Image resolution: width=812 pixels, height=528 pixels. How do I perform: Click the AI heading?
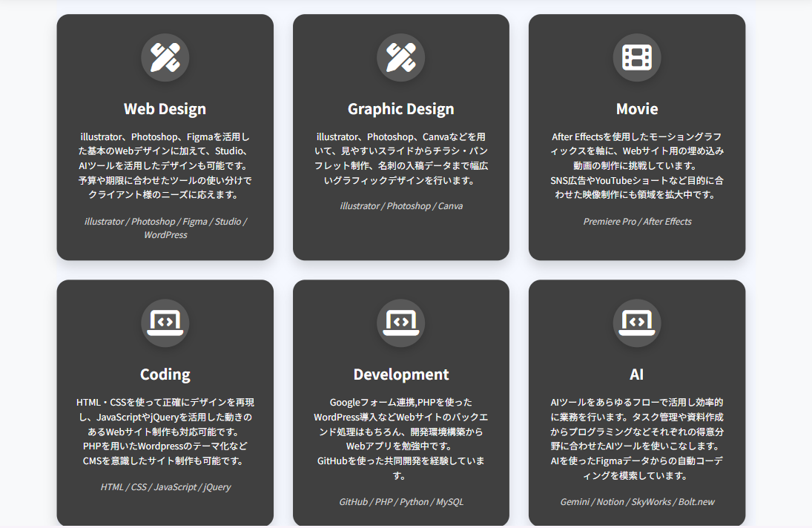637,374
